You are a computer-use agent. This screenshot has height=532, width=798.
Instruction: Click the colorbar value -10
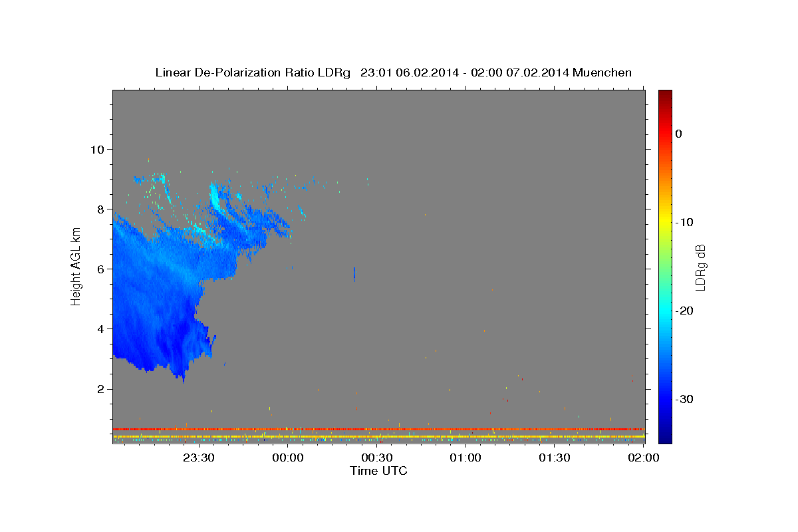pyautogui.click(x=684, y=222)
